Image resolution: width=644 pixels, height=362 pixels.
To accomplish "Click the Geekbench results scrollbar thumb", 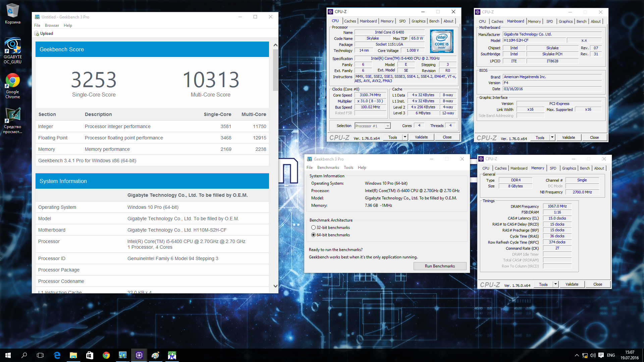I will point(275,70).
